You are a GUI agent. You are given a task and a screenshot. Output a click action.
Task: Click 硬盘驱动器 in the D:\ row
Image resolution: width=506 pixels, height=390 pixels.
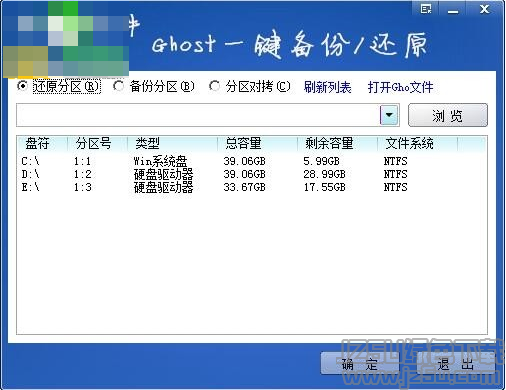coord(163,174)
